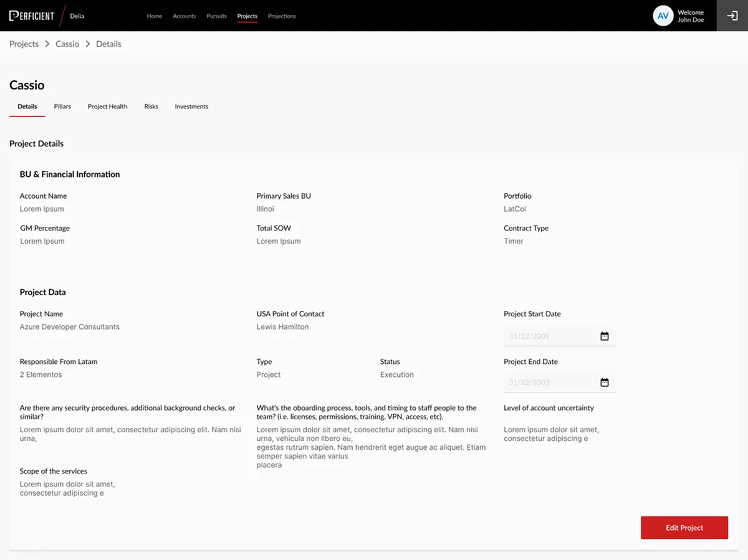The height and width of the screenshot is (560, 748).
Task: Click BU & Financial Information heading
Action: [70, 174]
